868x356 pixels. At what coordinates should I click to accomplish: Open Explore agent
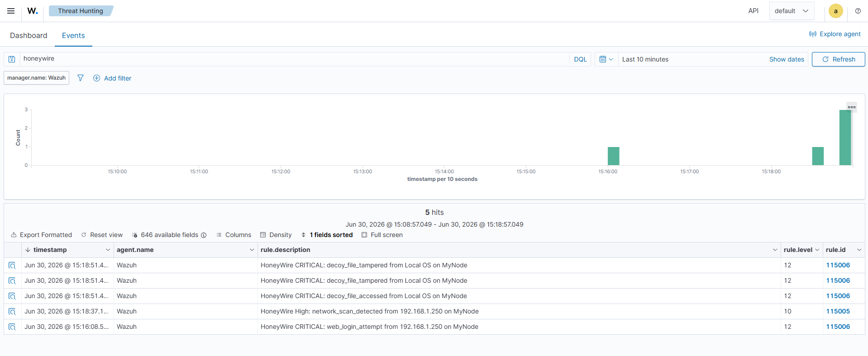tap(835, 34)
